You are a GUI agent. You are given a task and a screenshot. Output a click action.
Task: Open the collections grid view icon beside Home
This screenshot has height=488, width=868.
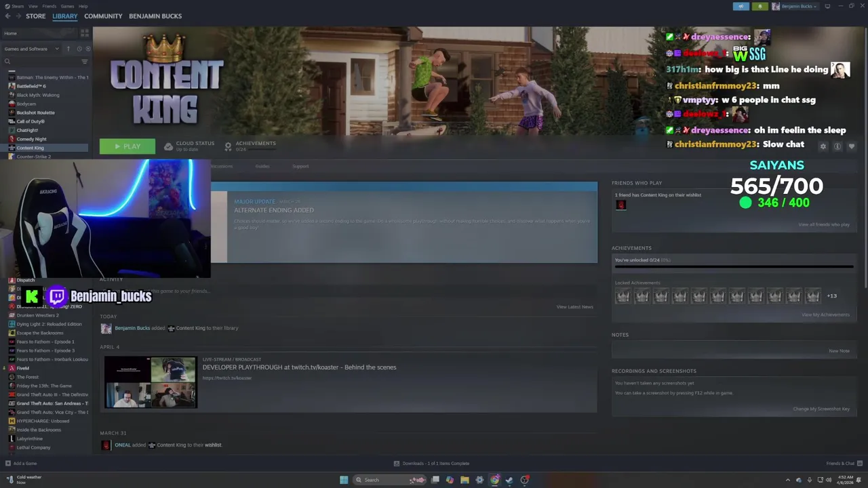click(x=85, y=33)
